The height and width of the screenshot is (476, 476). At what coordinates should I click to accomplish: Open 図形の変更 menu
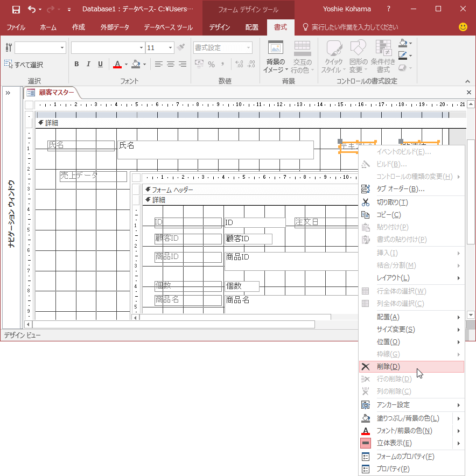[x=358, y=57]
